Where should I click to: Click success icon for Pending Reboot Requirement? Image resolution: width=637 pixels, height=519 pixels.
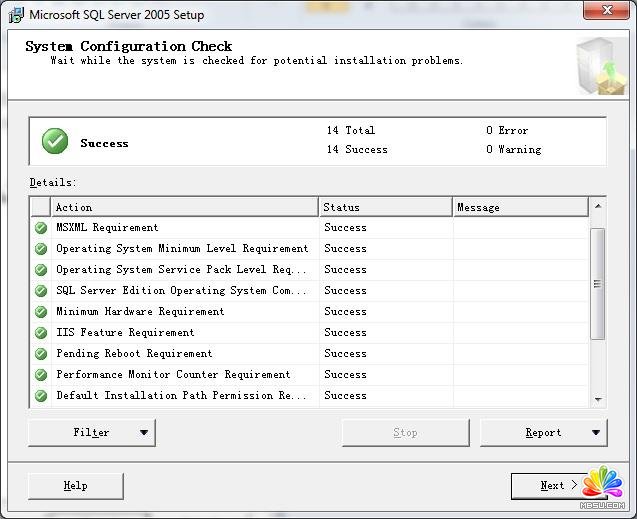click(41, 354)
